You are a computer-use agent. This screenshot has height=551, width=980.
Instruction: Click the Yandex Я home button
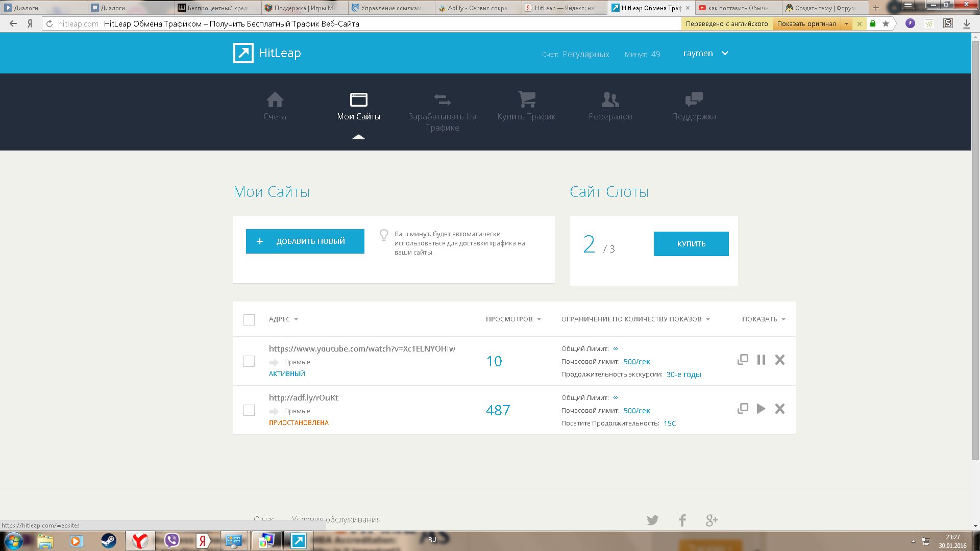[30, 23]
